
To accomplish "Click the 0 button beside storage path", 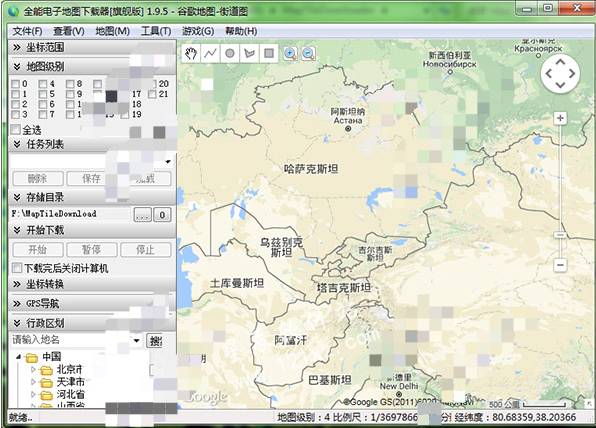I will 162,215.
